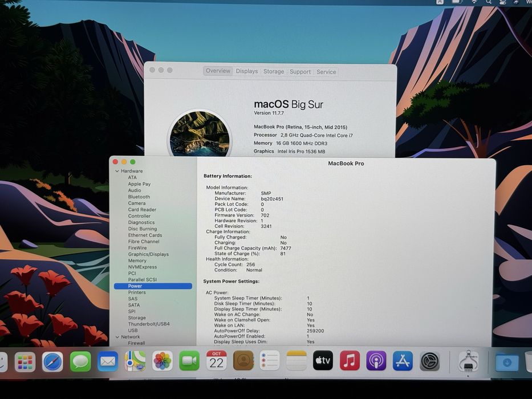Launch Maps from the Dock
Screen dimensions: 532x399
135,361
